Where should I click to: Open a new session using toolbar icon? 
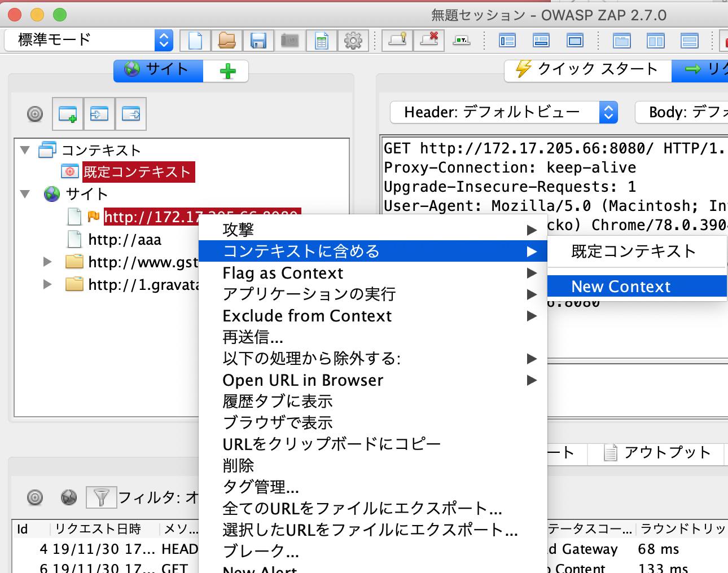click(194, 40)
